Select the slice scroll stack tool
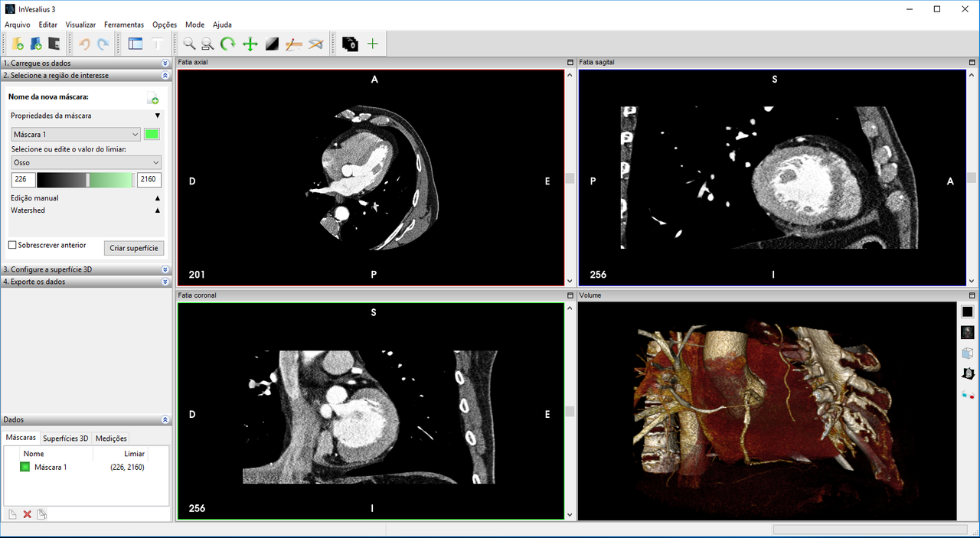The height and width of the screenshot is (538, 980). [350, 44]
